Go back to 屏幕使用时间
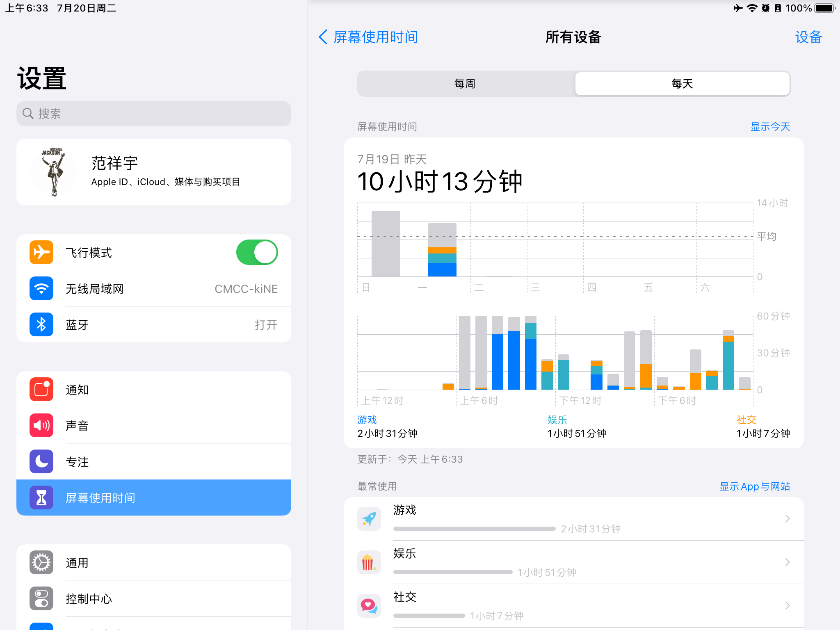Image resolution: width=840 pixels, height=630 pixels. (x=368, y=37)
